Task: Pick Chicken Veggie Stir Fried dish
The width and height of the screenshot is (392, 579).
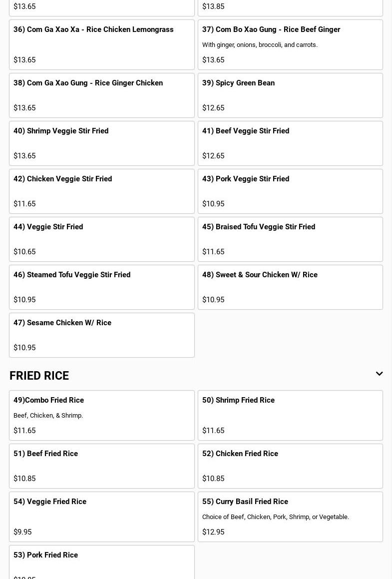Action: click(101, 191)
